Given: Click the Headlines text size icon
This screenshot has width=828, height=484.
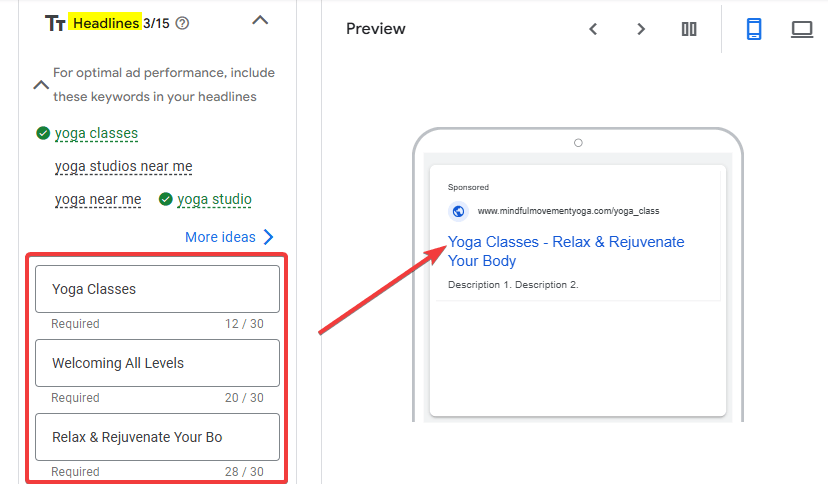Looking at the screenshot, I should [x=55, y=23].
